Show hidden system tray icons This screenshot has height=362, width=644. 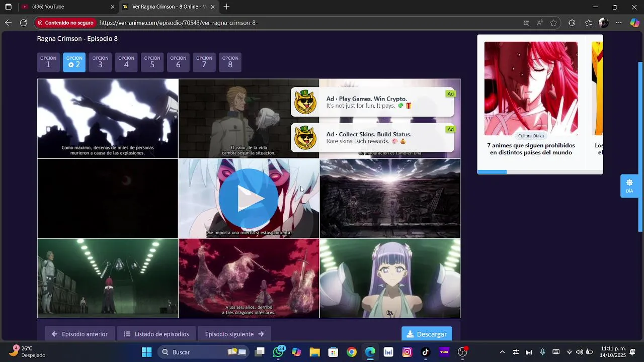coord(502,352)
